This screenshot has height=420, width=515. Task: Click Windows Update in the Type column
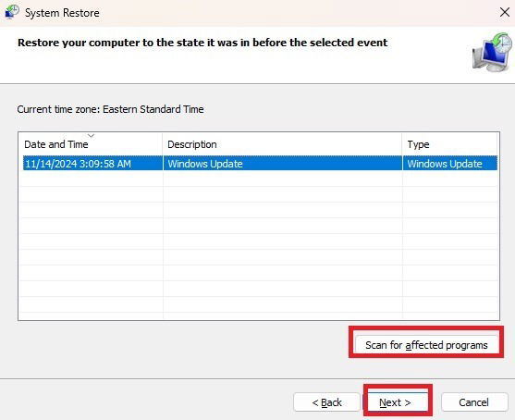click(x=445, y=164)
